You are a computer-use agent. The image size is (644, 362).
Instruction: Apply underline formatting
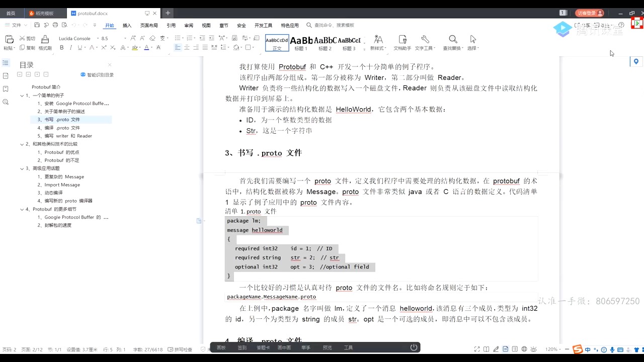(x=79, y=48)
